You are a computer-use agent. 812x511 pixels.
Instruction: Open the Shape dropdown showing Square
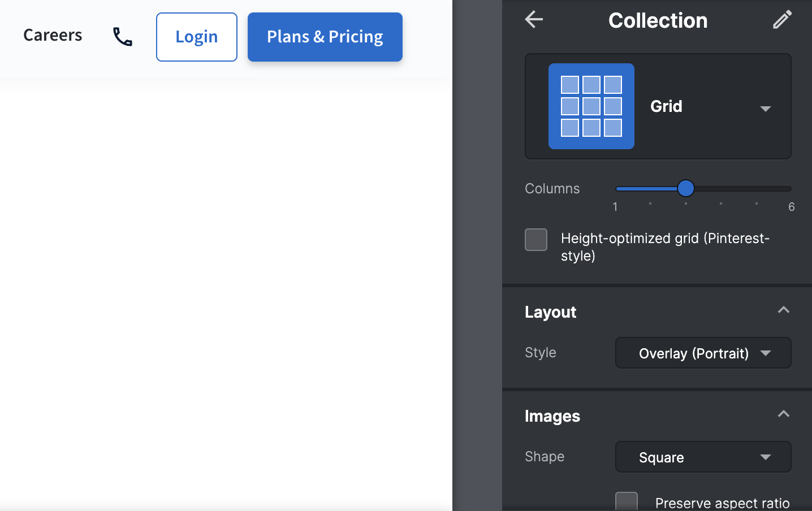pyautogui.click(x=702, y=457)
